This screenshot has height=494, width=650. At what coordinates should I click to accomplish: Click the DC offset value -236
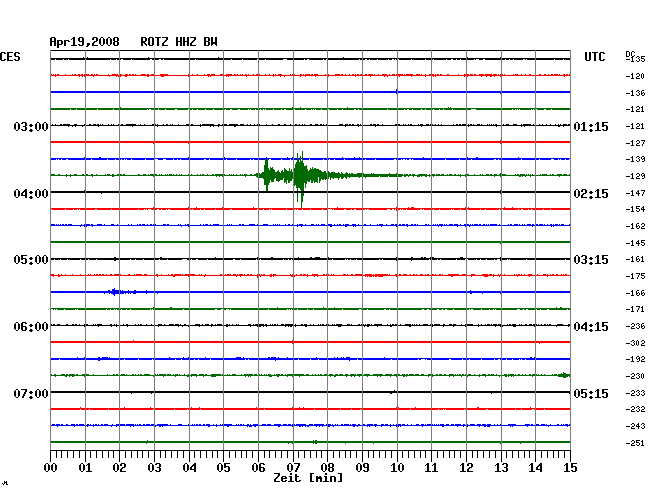[635, 326]
